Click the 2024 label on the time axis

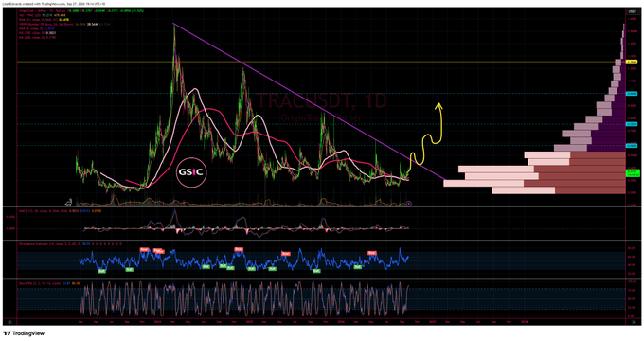tap(157, 322)
